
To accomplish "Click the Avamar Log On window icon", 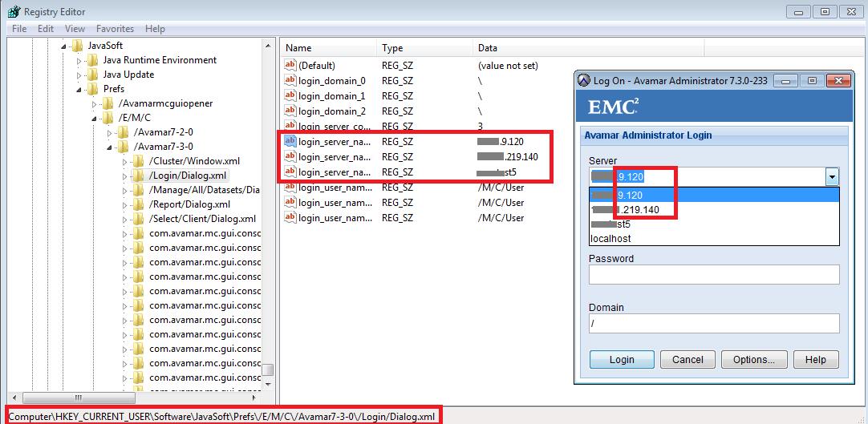I will [x=584, y=81].
